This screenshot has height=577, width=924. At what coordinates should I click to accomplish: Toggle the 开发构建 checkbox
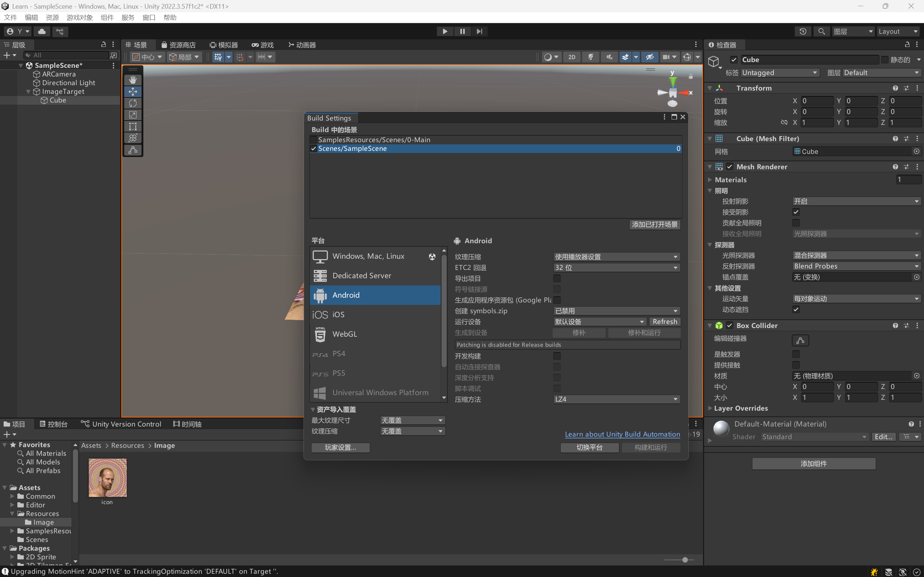pyautogui.click(x=557, y=356)
